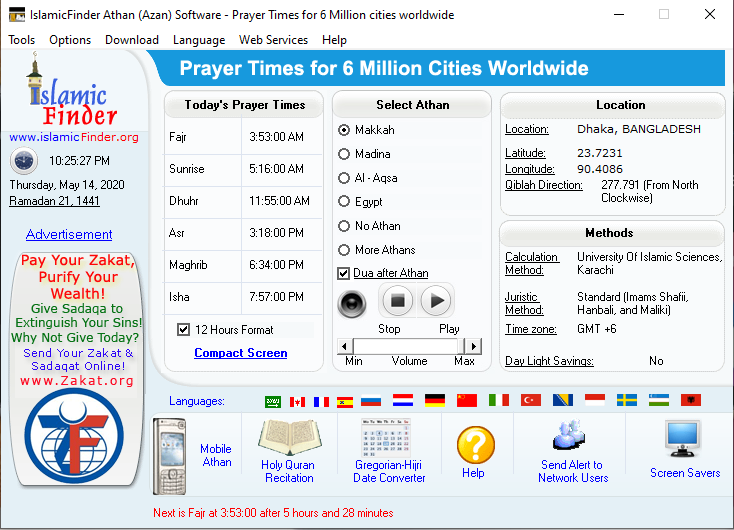Viewport: 734px width, 530px height.
Task: Choose the Uzbekistan flag language
Action: coord(659,400)
